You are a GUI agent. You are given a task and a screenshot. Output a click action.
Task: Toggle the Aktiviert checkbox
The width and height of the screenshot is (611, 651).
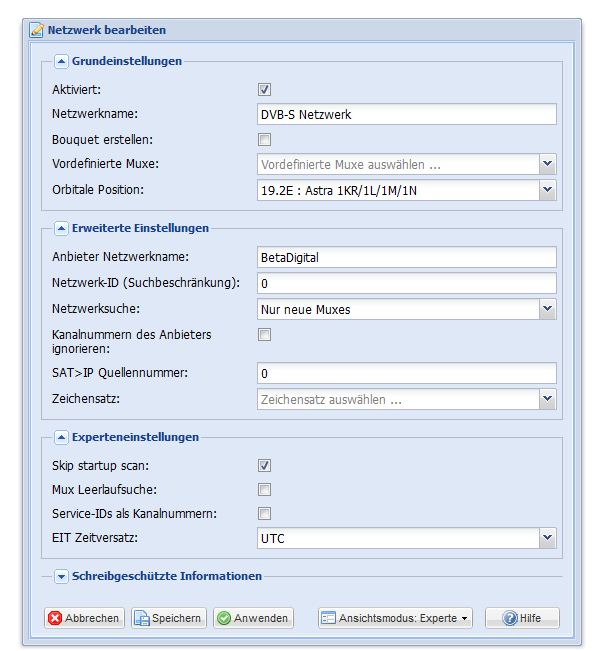(x=264, y=89)
